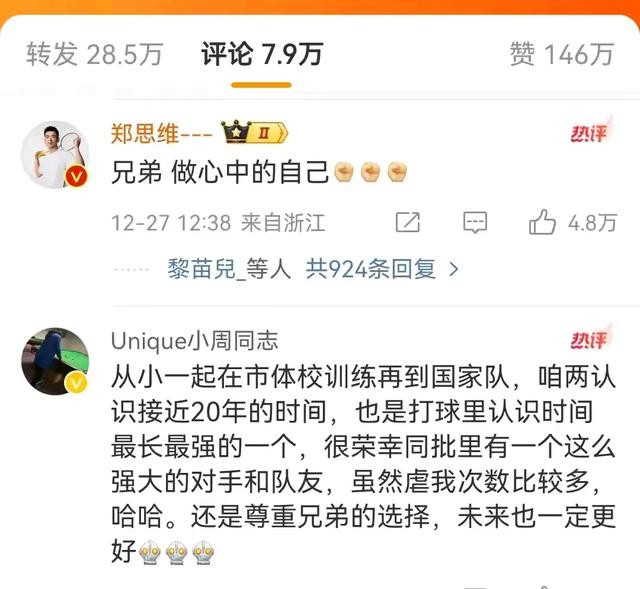The image size is (640, 589).
Task: Like 郑思维's comment with the thumbs-up icon
Action: pos(542,222)
